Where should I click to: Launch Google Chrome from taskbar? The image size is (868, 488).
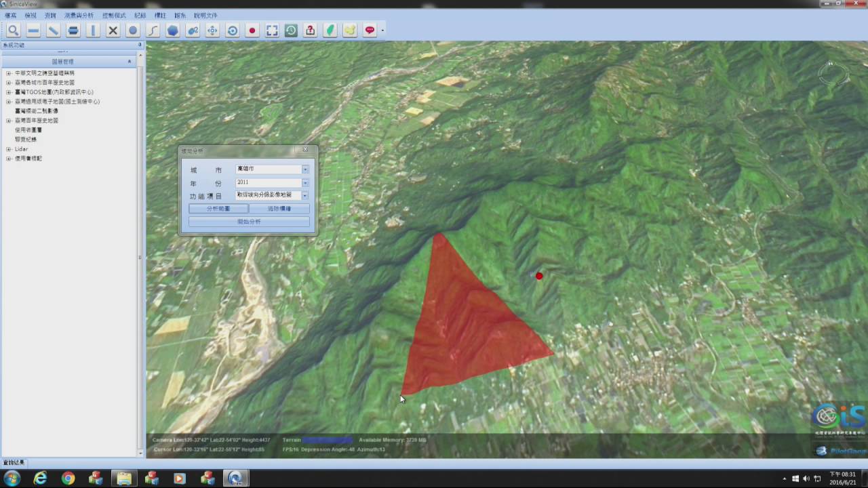[x=68, y=479]
